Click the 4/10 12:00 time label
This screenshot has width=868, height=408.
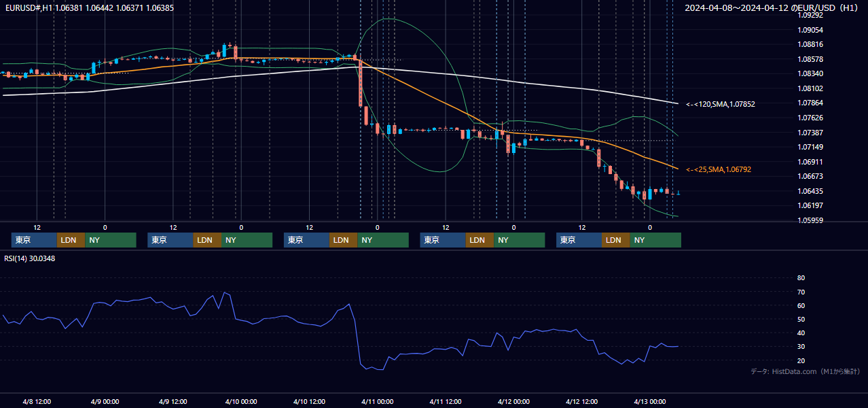(310, 401)
